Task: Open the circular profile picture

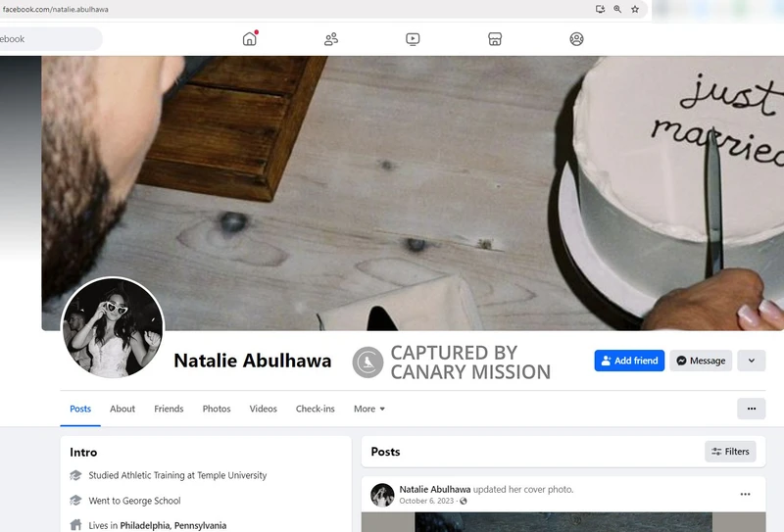Action: 113,327
